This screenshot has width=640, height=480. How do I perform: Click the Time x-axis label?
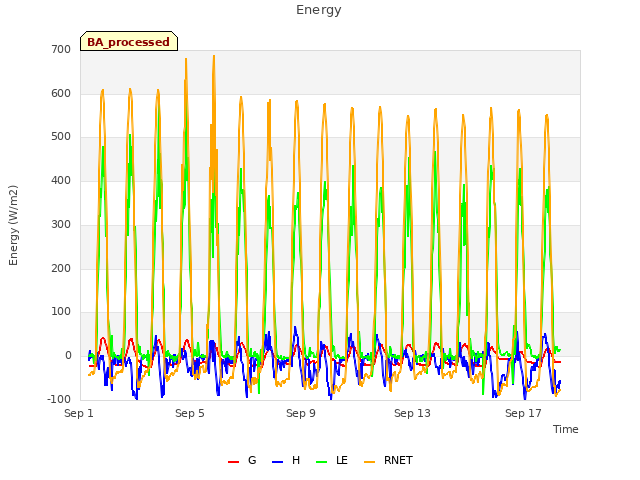(x=566, y=429)
